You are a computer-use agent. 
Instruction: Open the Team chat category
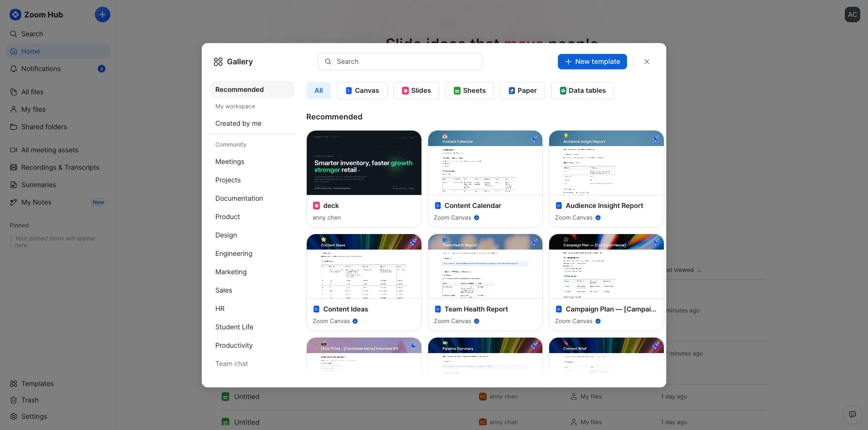coord(252,364)
